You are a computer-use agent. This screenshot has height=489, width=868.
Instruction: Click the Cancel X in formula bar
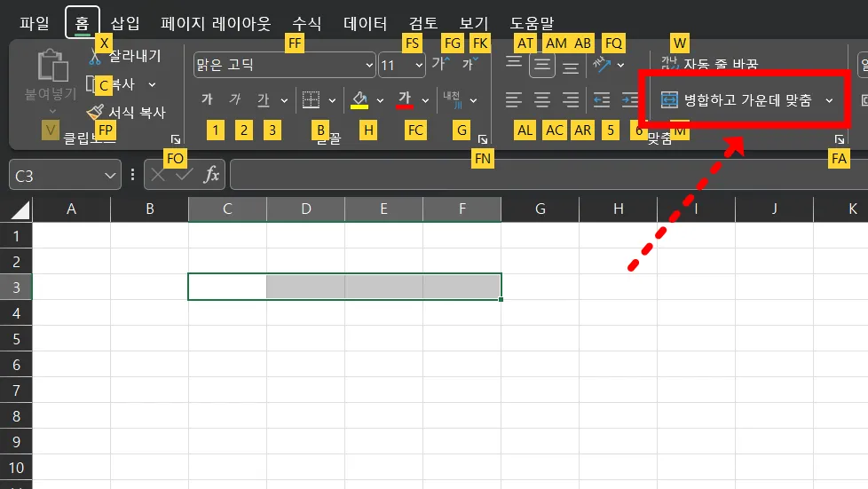(x=158, y=176)
